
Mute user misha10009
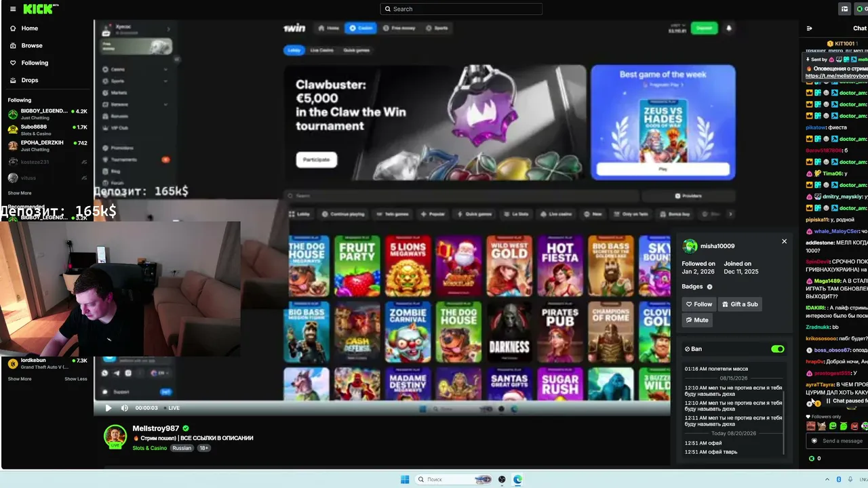pyautogui.click(x=697, y=320)
